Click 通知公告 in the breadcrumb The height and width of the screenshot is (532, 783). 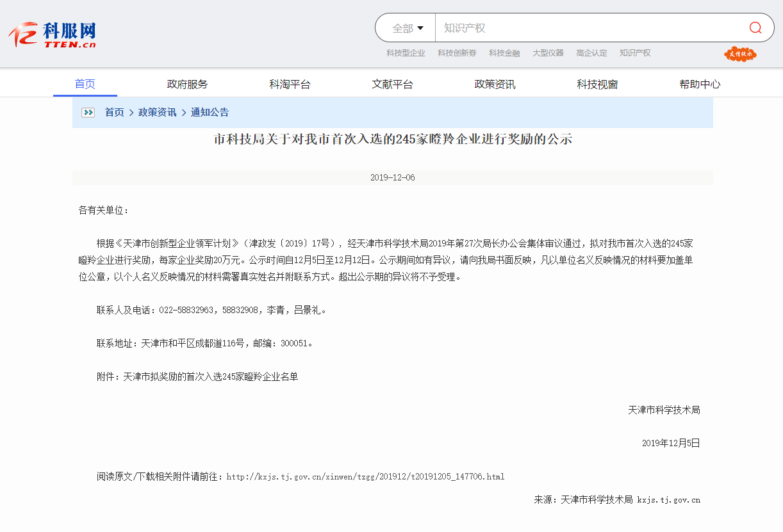click(210, 113)
